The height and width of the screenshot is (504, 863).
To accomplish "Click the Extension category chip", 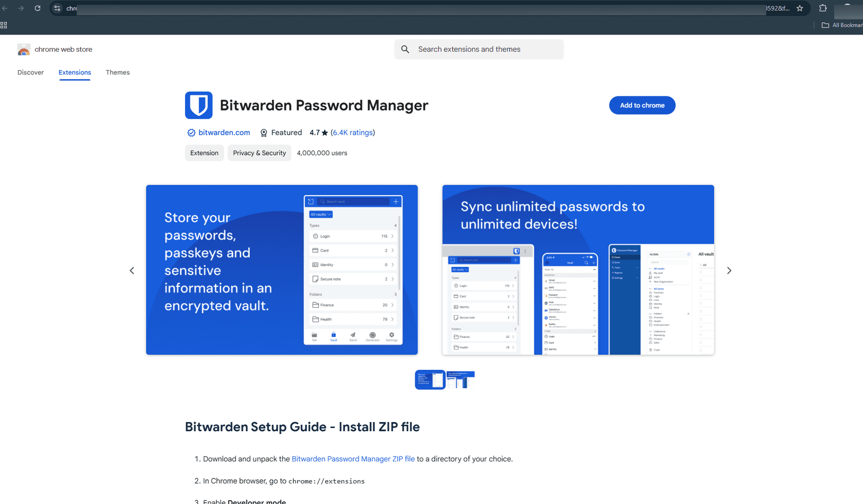I will coord(204,153).
